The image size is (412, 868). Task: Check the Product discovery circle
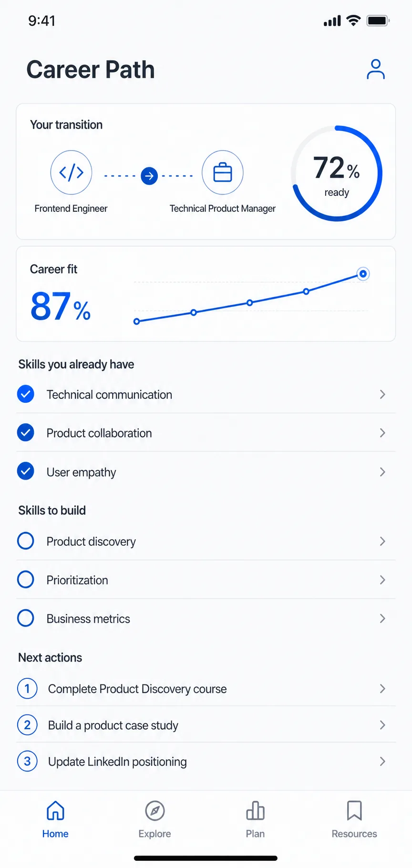(x=26, y=541)
